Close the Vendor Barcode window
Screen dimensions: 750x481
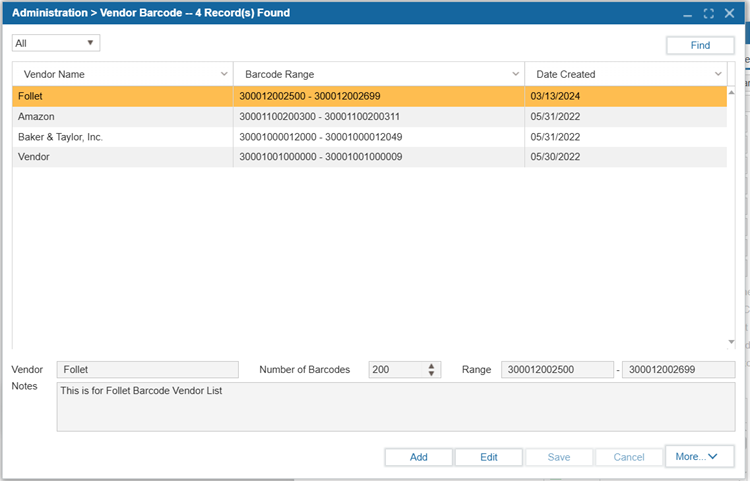(729, 13)
